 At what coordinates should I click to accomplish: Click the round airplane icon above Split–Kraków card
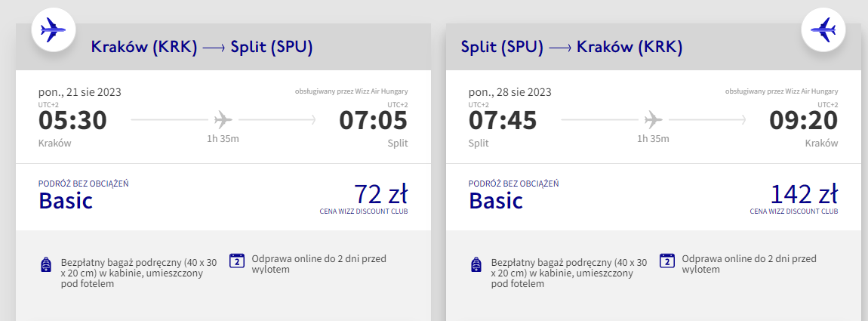[x=823, y=30]
